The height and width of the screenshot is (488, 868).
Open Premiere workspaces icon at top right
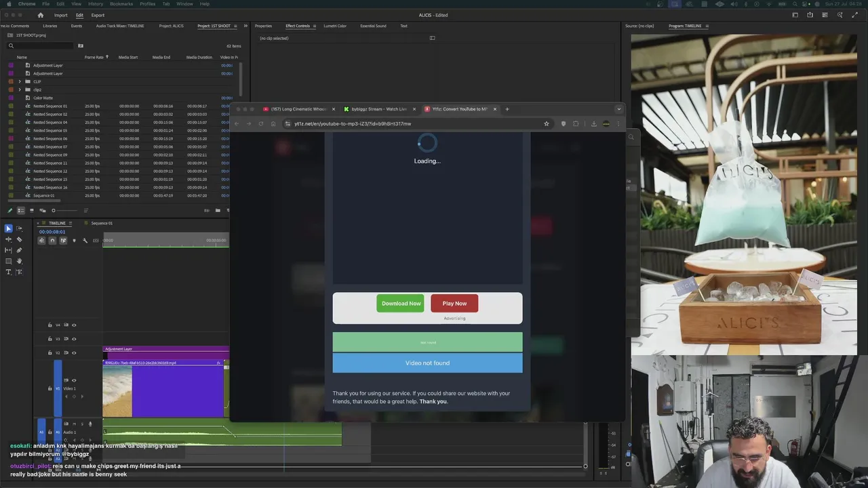795,15
